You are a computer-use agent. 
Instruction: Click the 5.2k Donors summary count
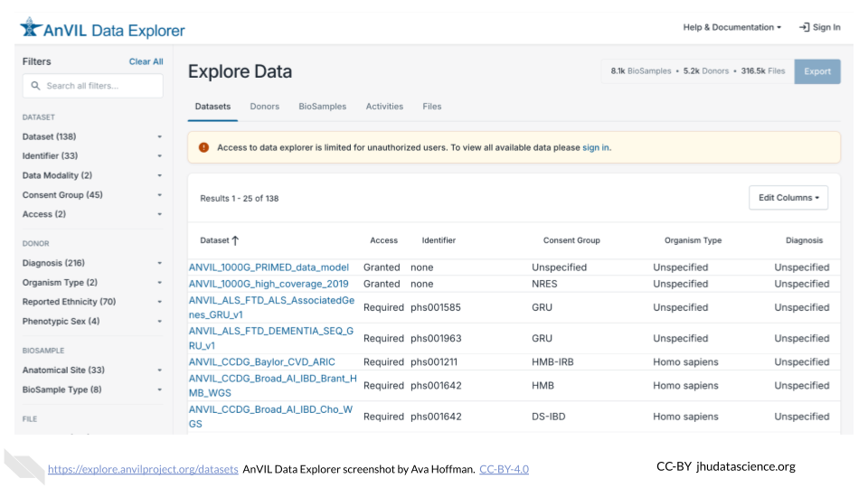pos(706,70)
